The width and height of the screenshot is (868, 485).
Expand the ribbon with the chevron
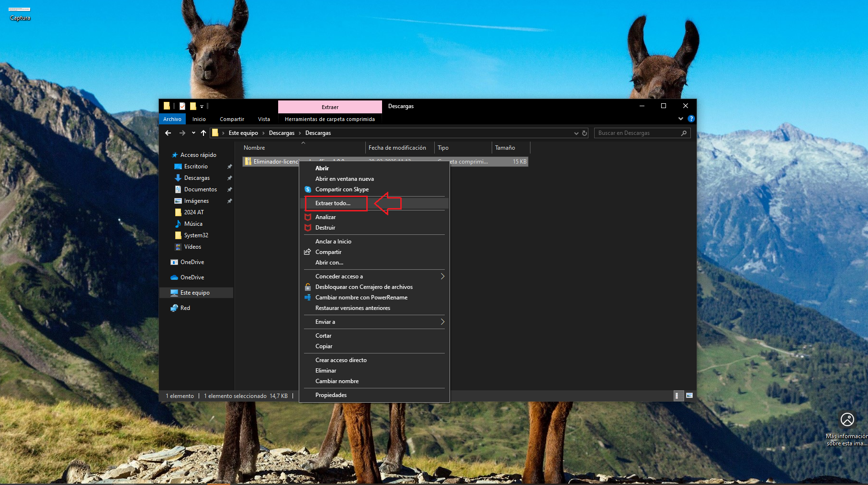[680, 119]
